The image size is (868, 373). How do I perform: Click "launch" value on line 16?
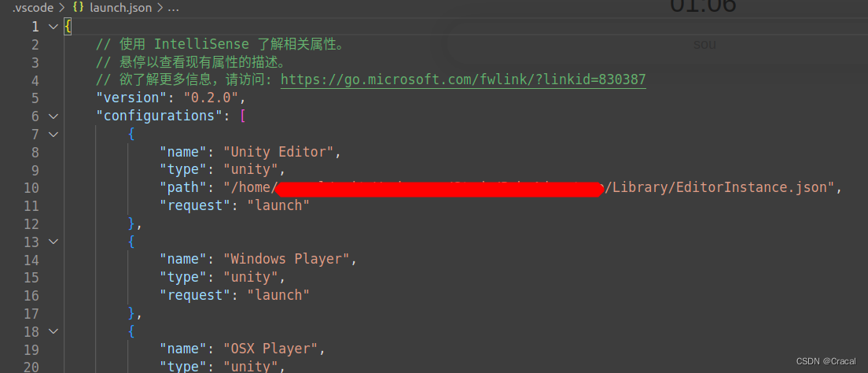[x=278, y=295]
